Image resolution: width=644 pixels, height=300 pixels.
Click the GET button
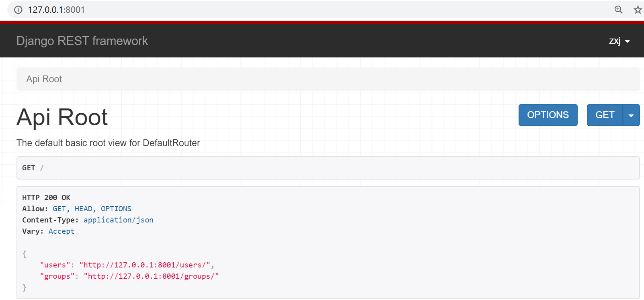click(605, 115)
